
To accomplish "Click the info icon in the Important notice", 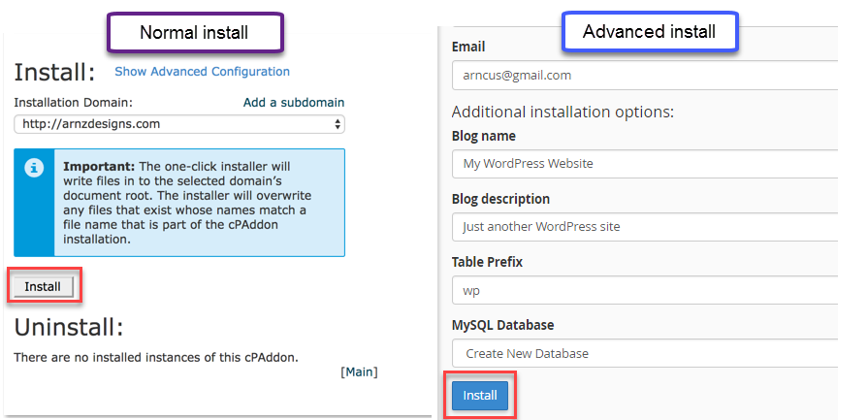I will click(34, 168).
